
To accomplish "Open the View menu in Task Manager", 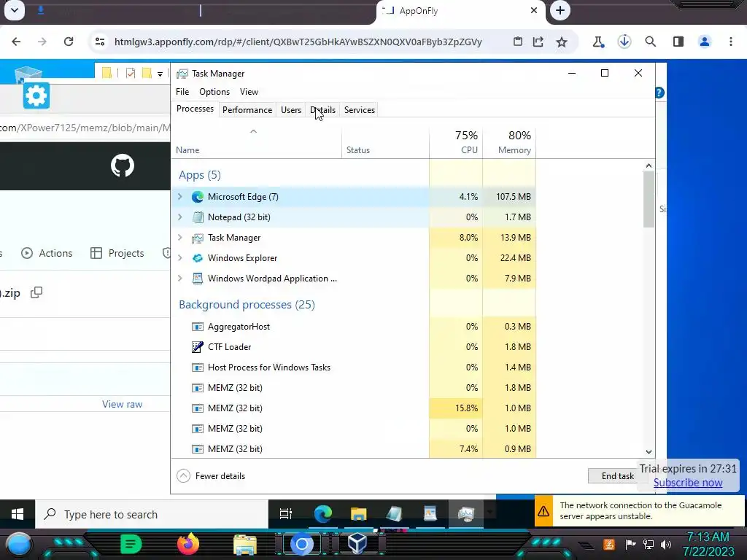I will tap(249, 91).
